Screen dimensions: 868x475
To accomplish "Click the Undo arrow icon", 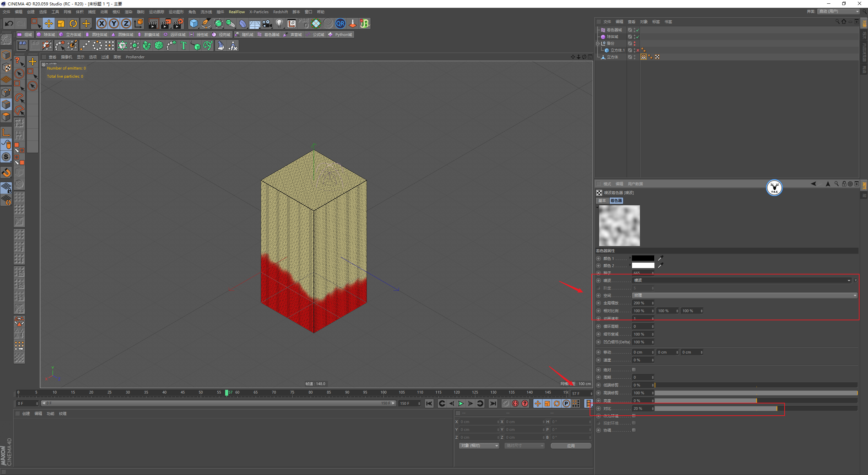I will (x=9, y=23).
